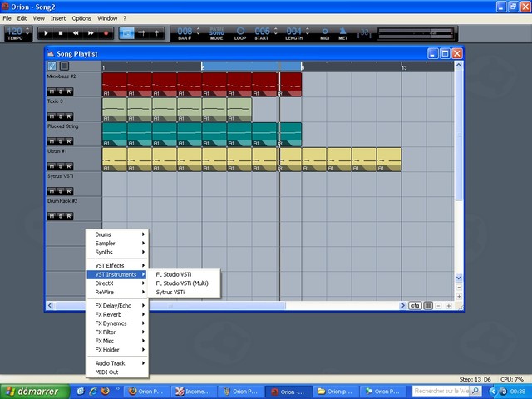
Task: Expand the ReWire submenu
Action: (116, 292)
